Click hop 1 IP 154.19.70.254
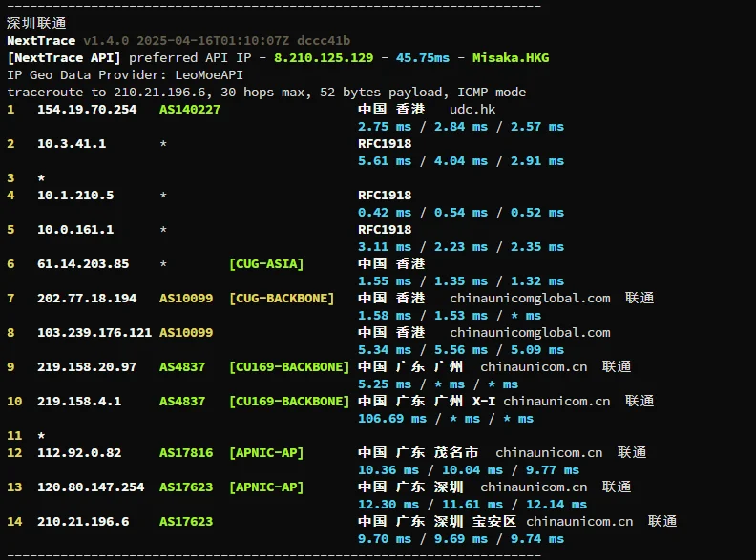The width and height of the screenshot is (756, 560). tap(87, 110)
